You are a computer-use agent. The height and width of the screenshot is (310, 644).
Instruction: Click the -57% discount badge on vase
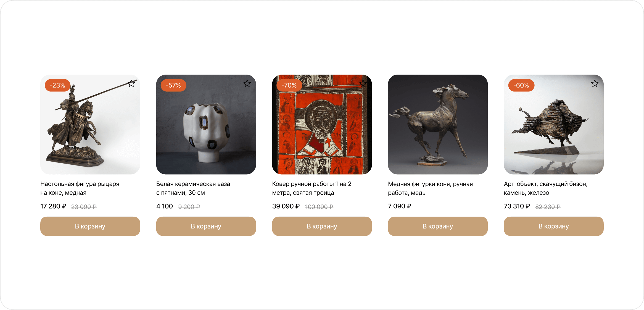tap(173, 85)
